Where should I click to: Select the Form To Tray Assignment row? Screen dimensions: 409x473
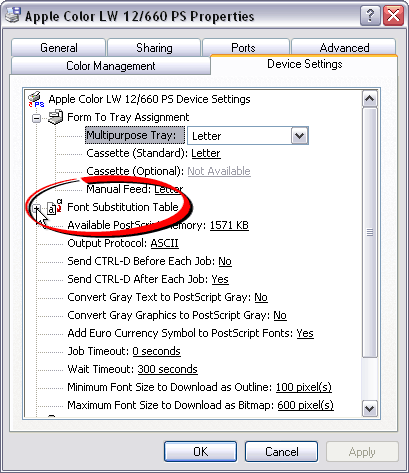tap(128, 117)
